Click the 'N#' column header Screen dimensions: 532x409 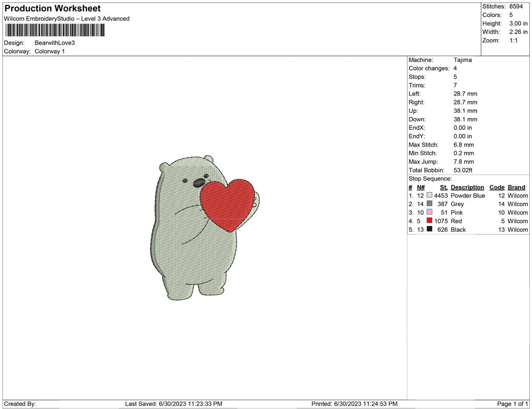pos(421,187)
